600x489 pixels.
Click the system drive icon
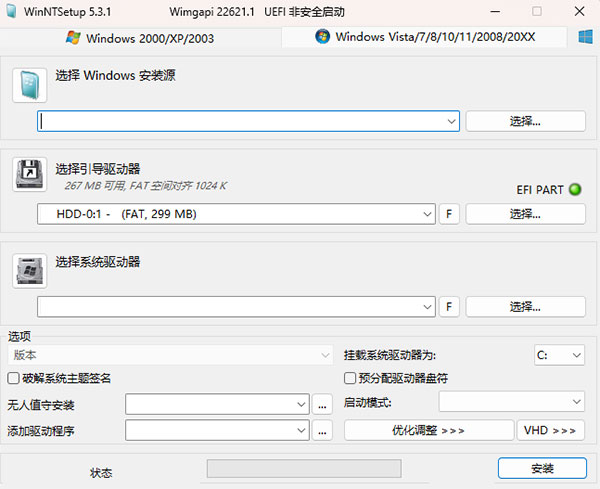[x=30, y=270]
